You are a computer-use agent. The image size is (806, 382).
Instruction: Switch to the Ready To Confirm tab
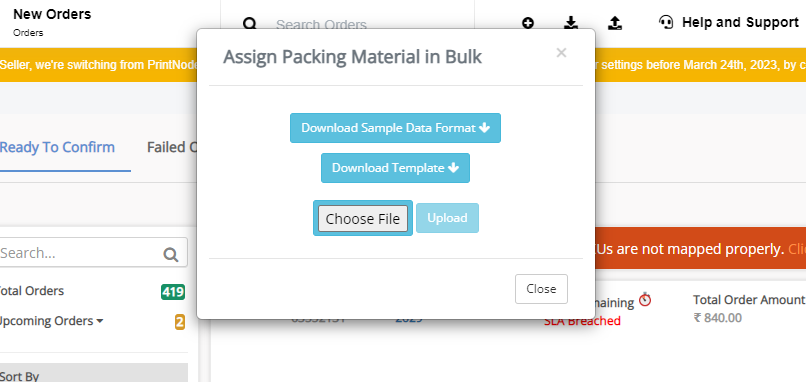coord(57,148)
